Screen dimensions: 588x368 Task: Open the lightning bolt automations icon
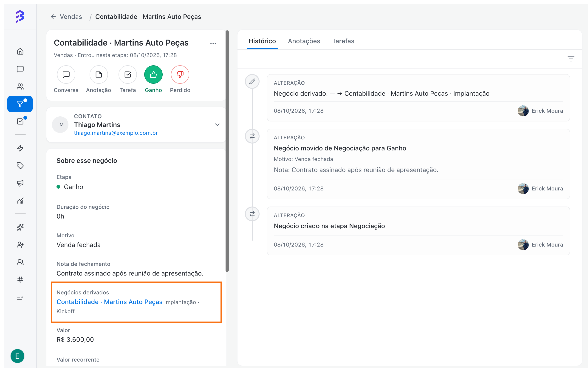click(x=20, y=148)
